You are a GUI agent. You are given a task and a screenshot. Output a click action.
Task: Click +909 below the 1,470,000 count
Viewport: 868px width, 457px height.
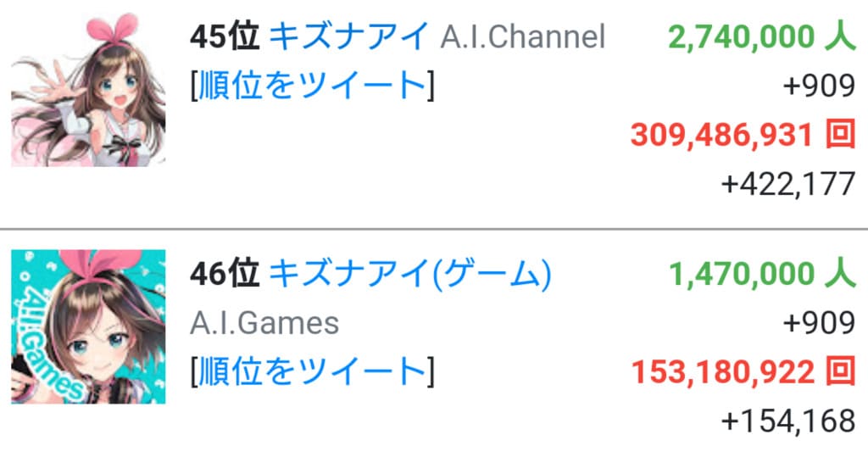pyautogui.click(x=820, y=323)
